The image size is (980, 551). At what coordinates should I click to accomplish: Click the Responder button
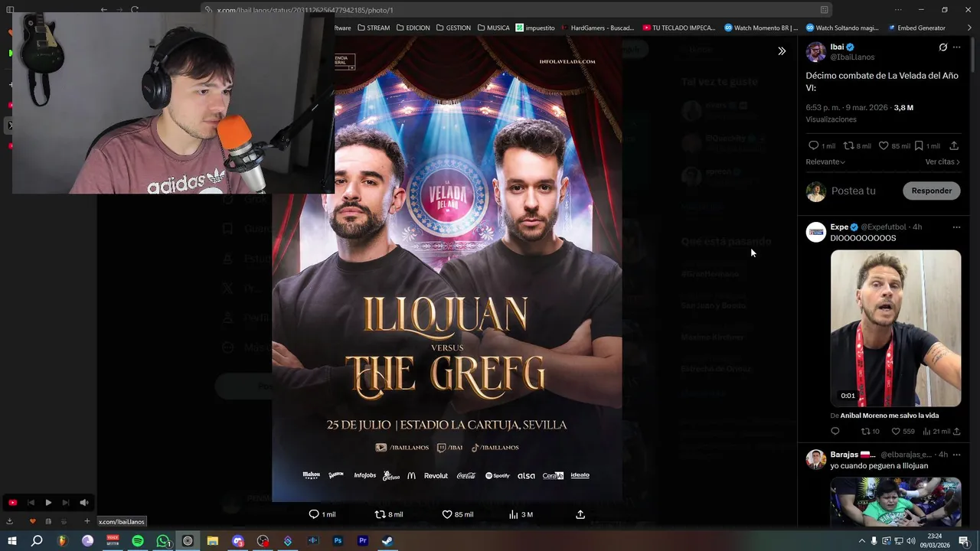(x=931, y=191)
